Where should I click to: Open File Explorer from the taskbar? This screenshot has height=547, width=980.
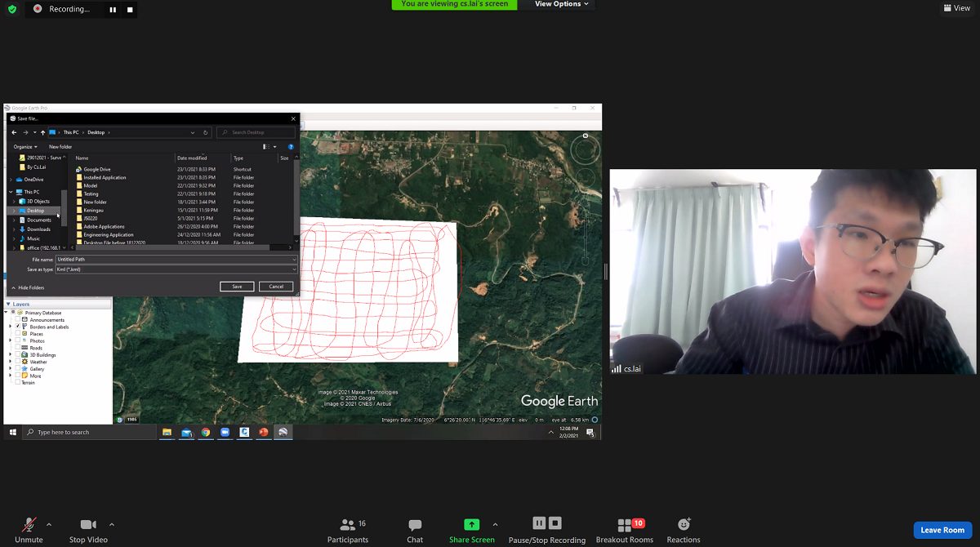(x=167, y=432)
